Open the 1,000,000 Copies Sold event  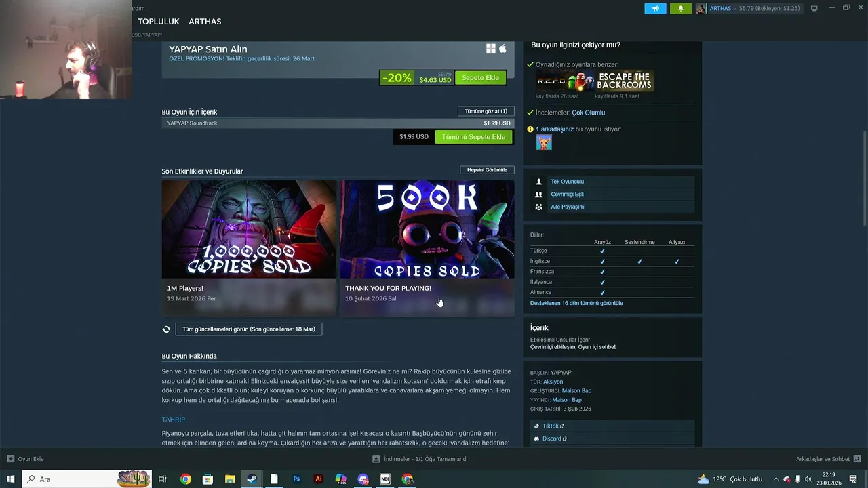pyautogui.click(x=249, y=229)
